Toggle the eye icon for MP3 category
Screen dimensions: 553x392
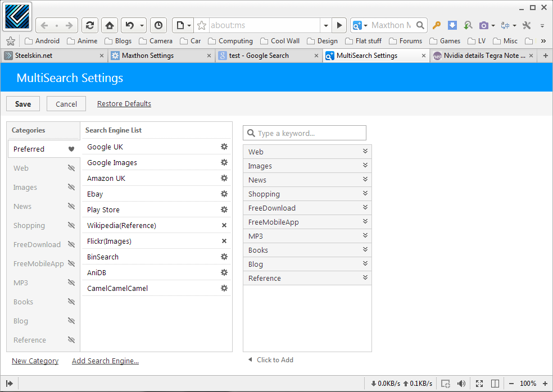(x=71, y=282)
